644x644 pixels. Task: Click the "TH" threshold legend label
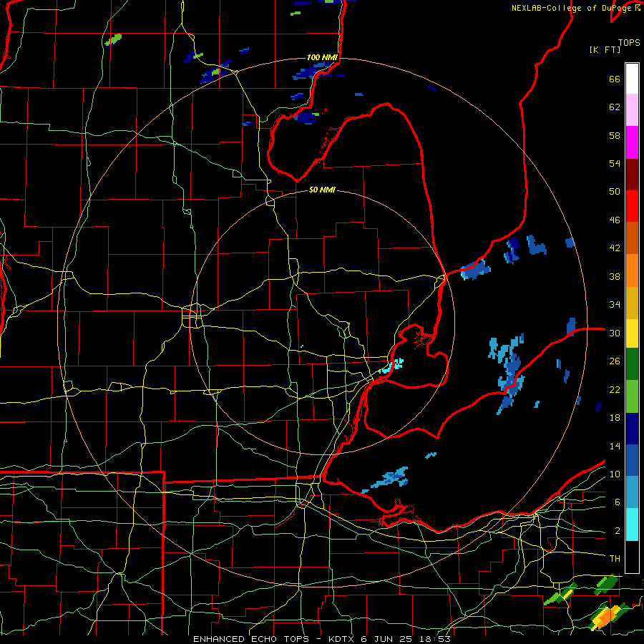tap(615, 559)
